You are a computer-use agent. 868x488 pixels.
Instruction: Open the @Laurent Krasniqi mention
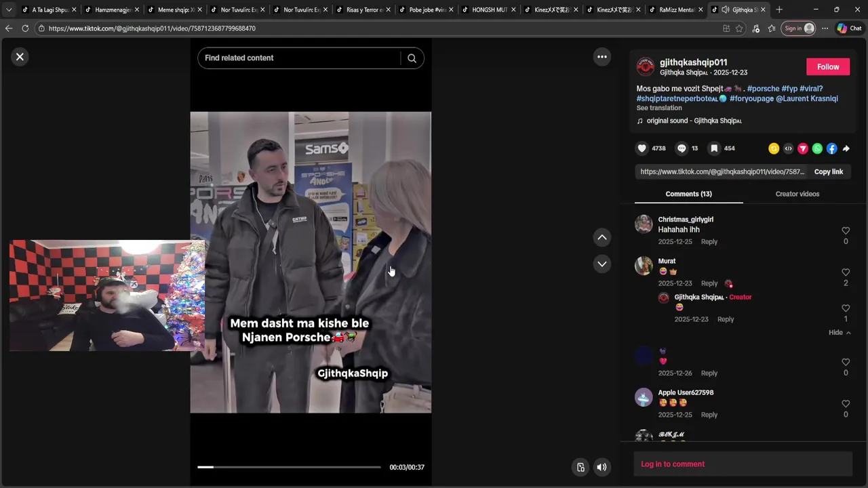tap(807, 99)
